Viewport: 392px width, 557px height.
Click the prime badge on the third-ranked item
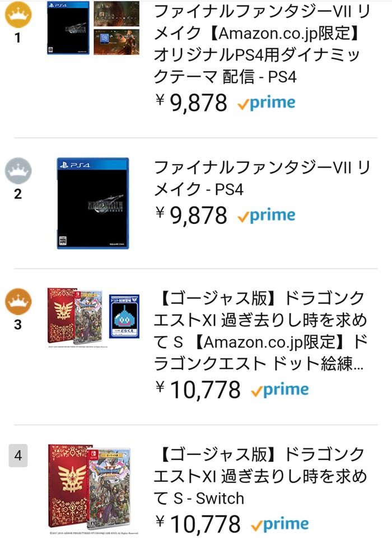click(280, 389)
